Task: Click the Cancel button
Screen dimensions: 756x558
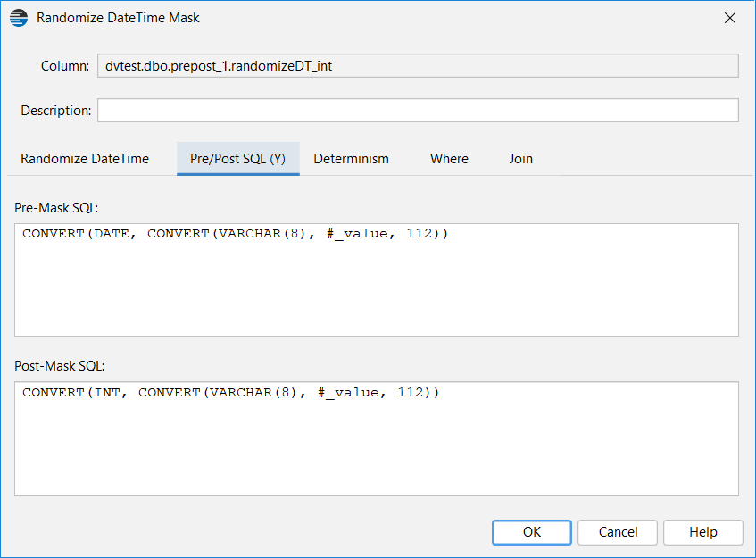Action: (618, 532)
